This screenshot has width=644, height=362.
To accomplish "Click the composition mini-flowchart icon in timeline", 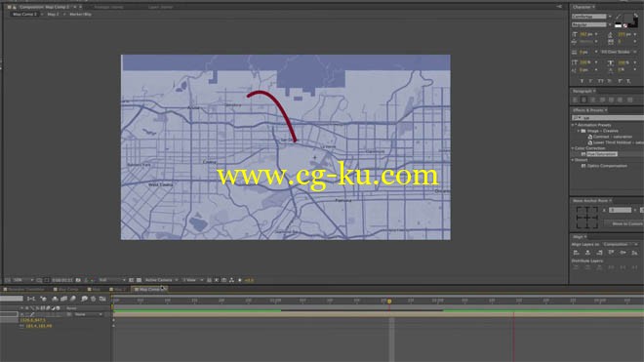I will pyautogui.click(x=31, y=299).
